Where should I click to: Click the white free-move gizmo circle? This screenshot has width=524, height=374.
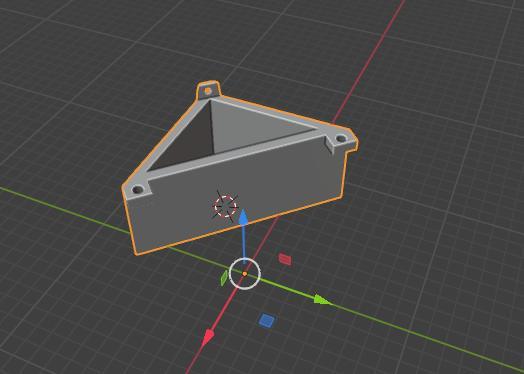(245, 274)
